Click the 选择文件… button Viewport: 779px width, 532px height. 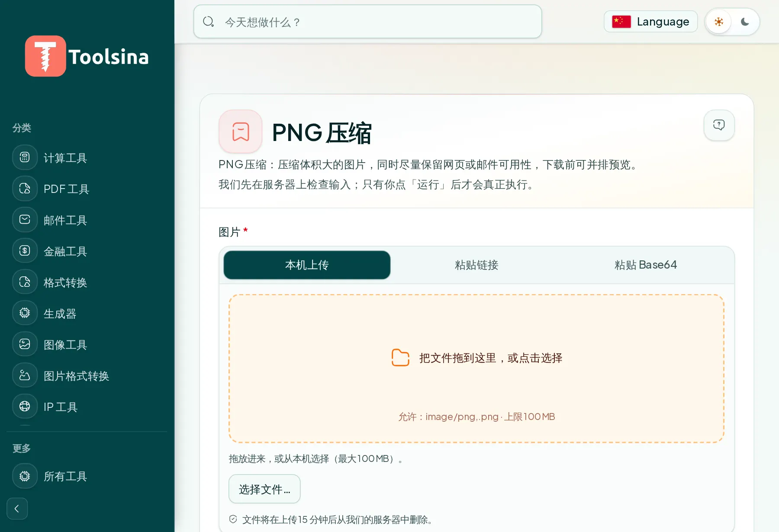[x=264, y=489]
